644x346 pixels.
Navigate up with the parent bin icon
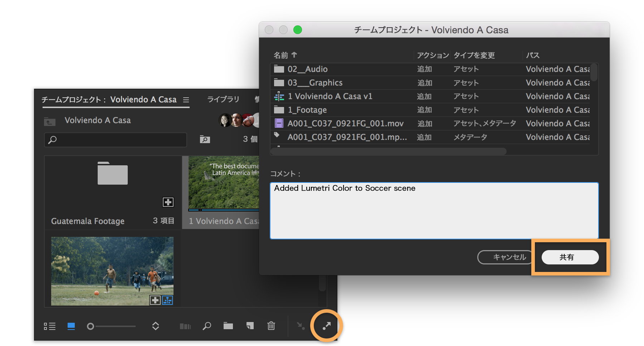tap(49, 122)
